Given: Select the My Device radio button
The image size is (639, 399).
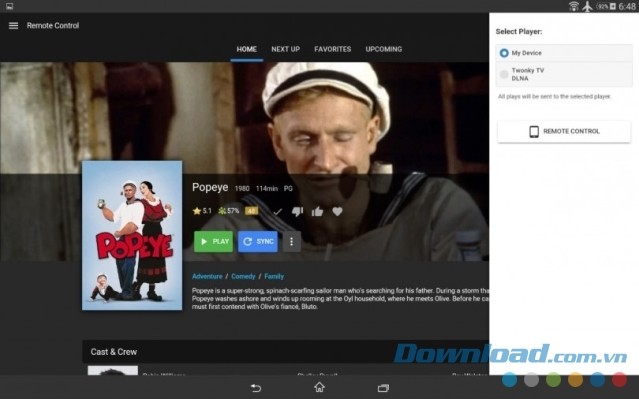Looking at the screenshot, I should click(504, 53).
